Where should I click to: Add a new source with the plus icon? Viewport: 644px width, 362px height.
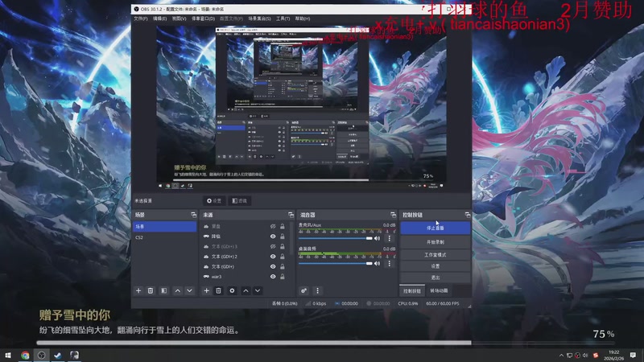pyautogui.click(x=206, y=290)
